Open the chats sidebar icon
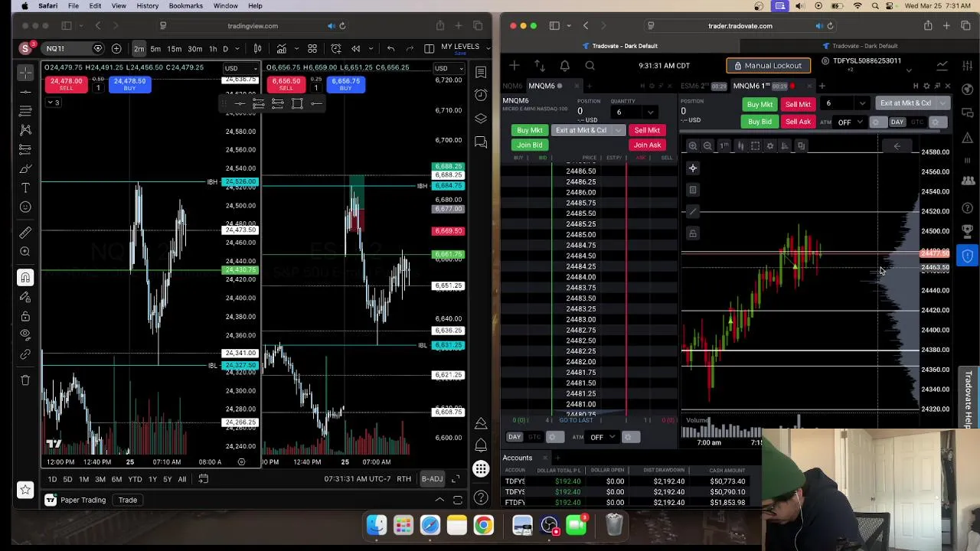Image resolution: width=980 pixels, height=551 pixels. (x=481, y=142)
